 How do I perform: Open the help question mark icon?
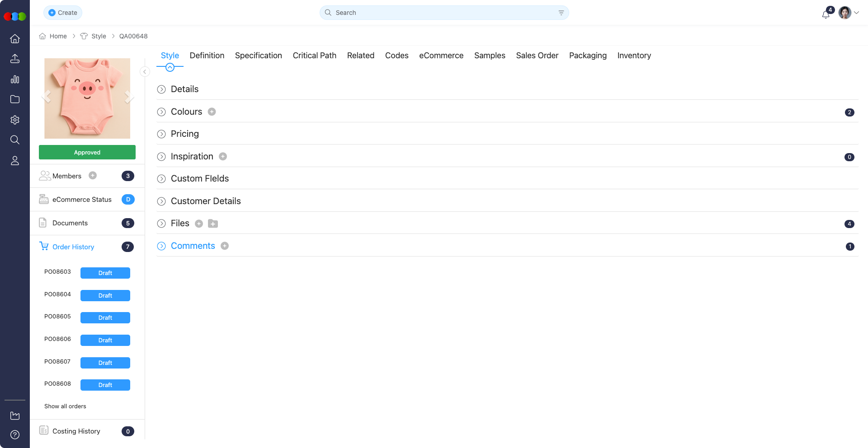pyautogui.click(x=15, y=434)
